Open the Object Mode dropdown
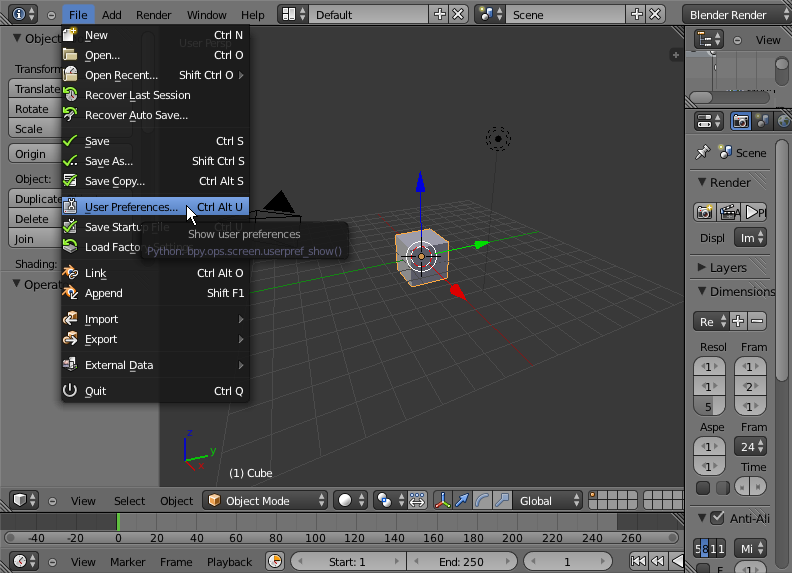792x573 pixels. tap(265, 501)
